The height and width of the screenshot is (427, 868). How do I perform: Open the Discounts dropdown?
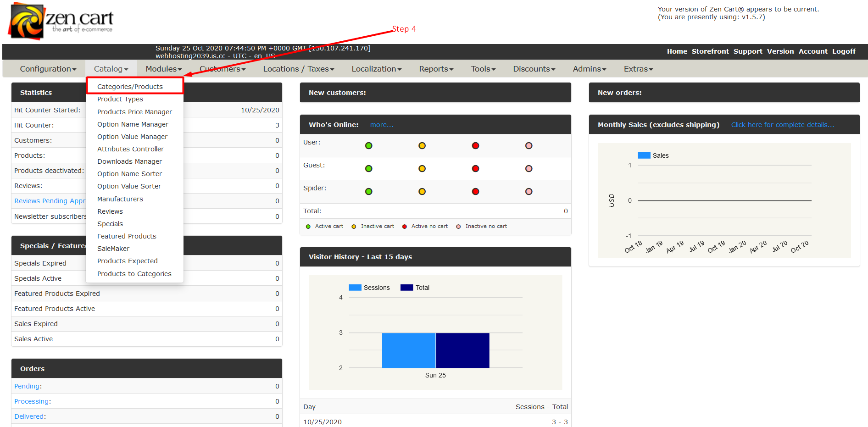point(534,69)
